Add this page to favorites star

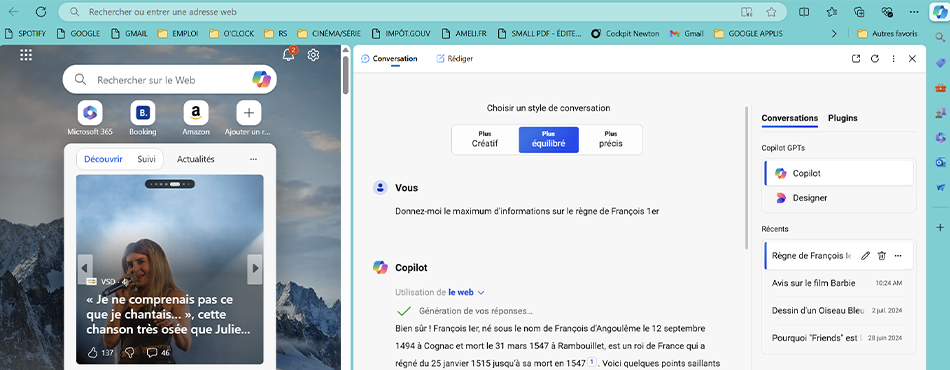pos(771,12)
